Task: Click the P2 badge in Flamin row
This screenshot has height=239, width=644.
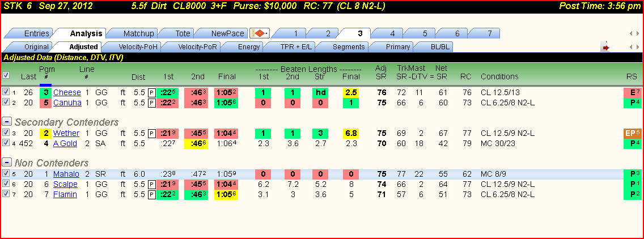Action: tap(633, 194)
